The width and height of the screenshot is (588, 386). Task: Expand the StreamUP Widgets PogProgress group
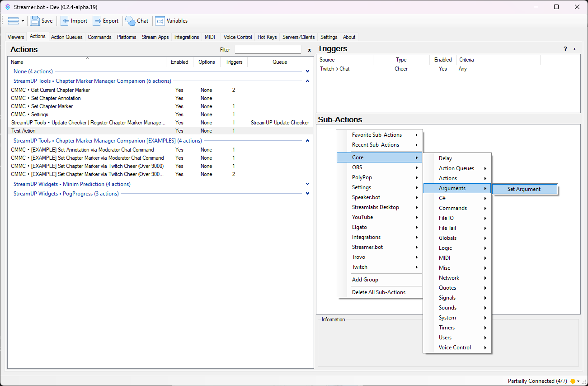click(307, 194)
